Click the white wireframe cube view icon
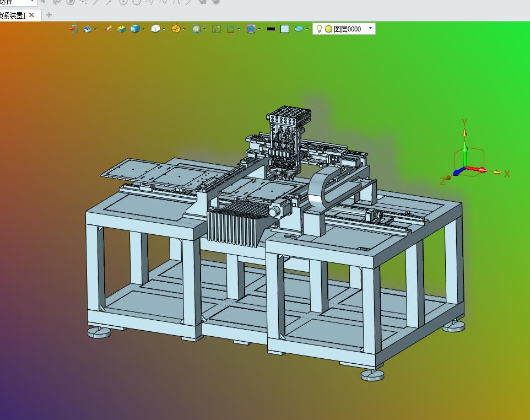Screen dimensions: 530x420 tap(155, 29)
